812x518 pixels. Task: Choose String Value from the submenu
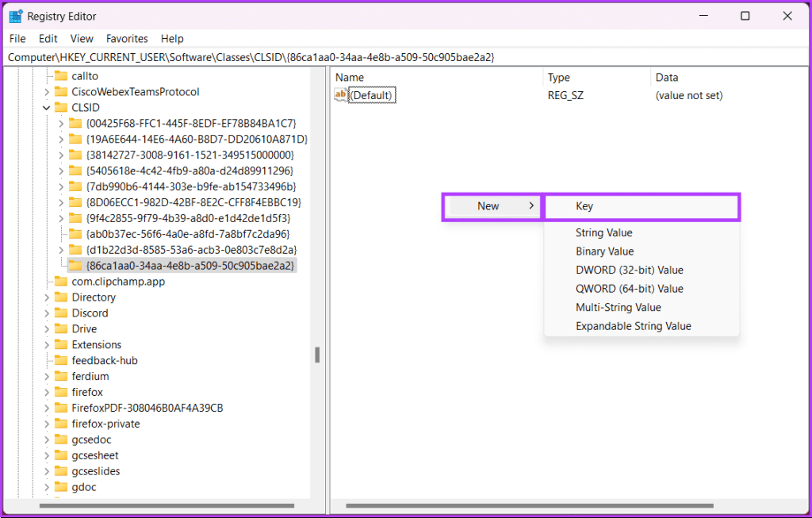[x=642, y=232]
